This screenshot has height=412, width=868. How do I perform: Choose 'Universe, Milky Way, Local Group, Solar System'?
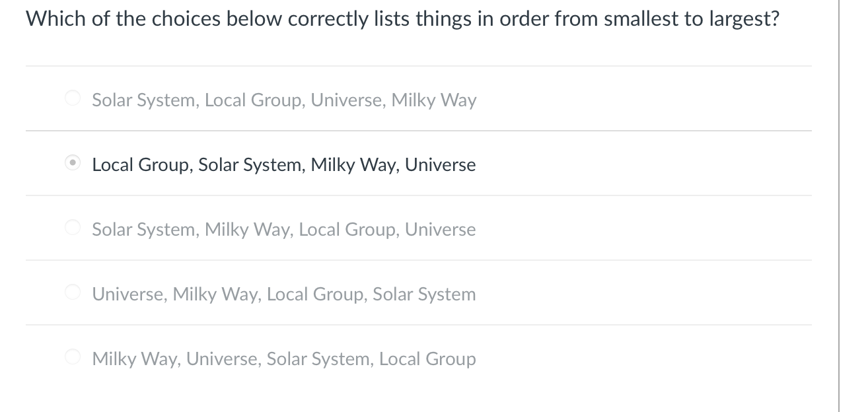[284, 294]
